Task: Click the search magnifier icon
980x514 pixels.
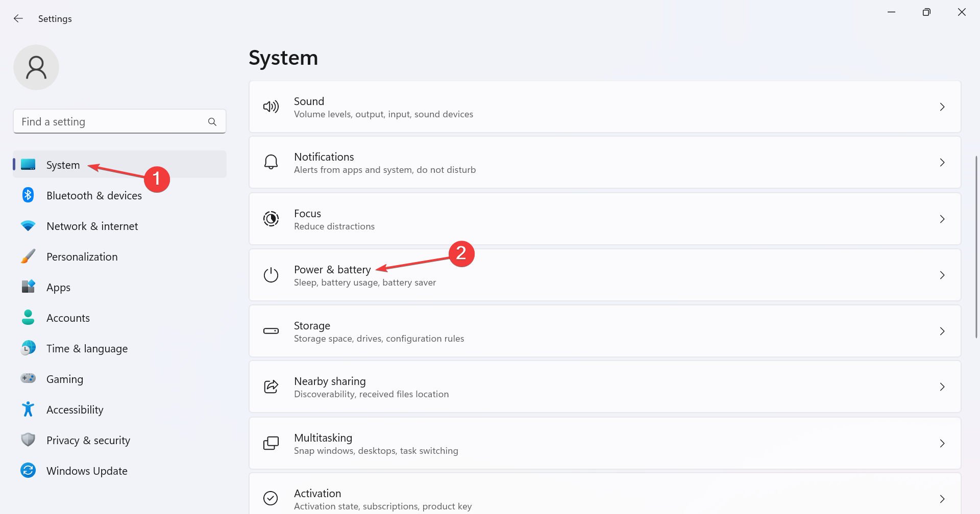Action: click(x=212, y=122)
